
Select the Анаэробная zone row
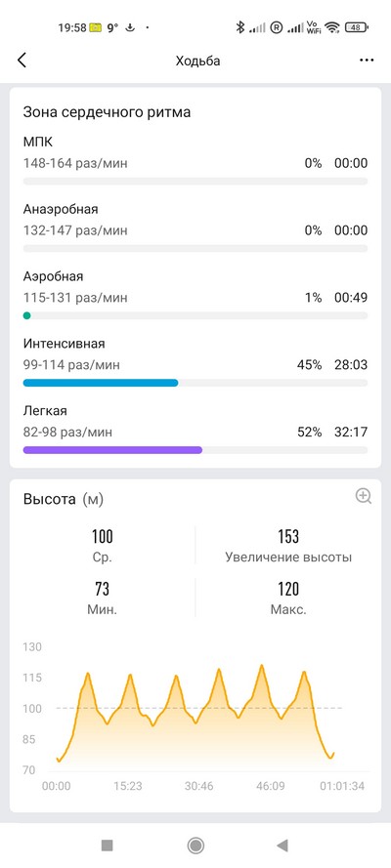tap(195, 228)
